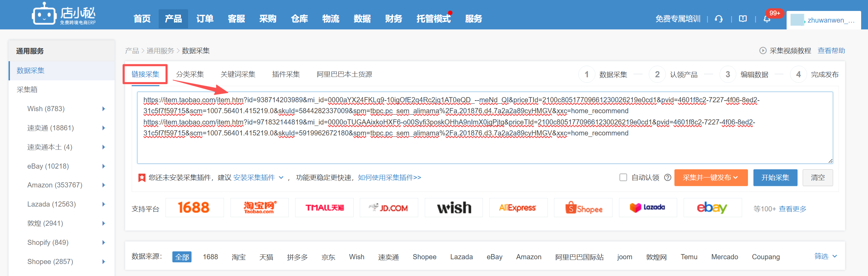Screen dimensions: 868x276
Task: Filter data source by 京东
Action: click(328, 257)
